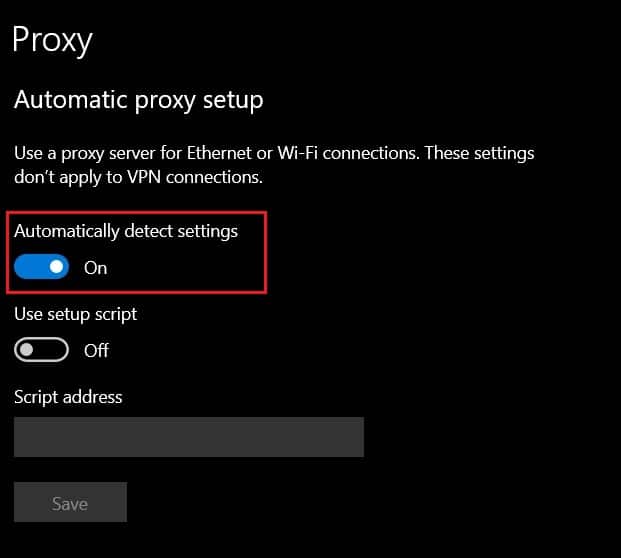The width and height of the screenshot is (621, 558).
Task: Click the "Off" label beside the setup script switch
Action: tap(96, 351)
